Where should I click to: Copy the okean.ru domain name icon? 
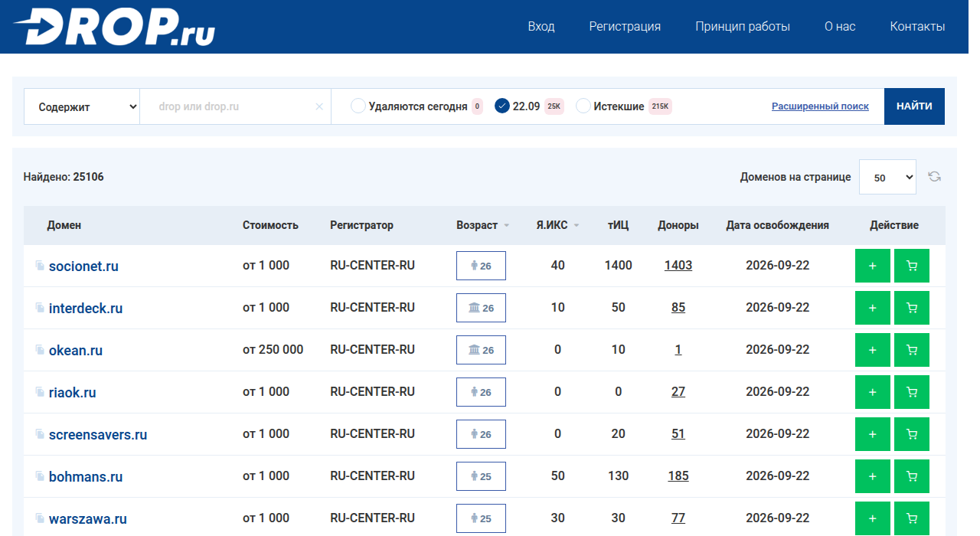[x=40, y=350]
